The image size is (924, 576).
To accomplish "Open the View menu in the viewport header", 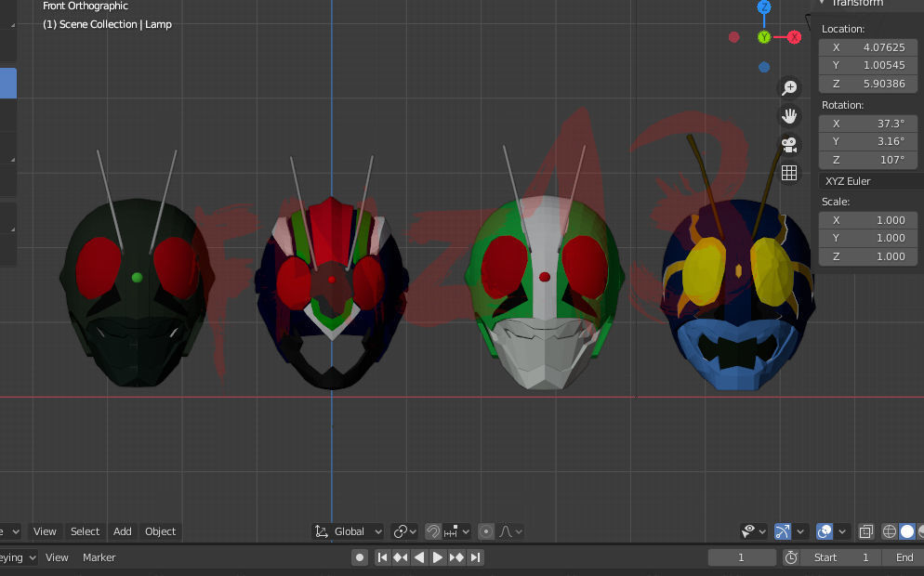I will point(45,531).
